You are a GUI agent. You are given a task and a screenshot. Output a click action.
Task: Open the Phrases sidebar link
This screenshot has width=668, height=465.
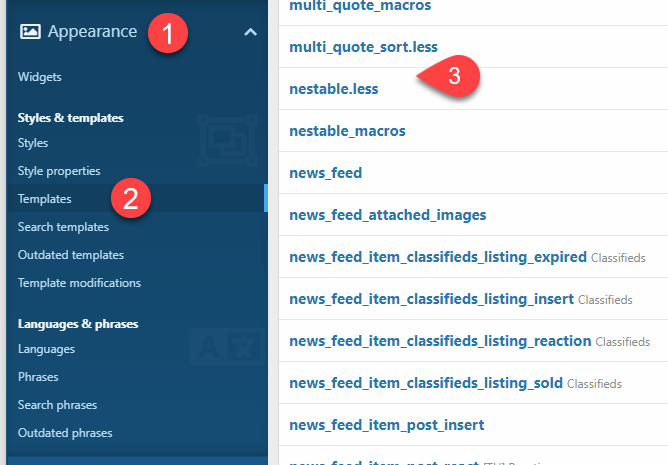click(38, 377)
